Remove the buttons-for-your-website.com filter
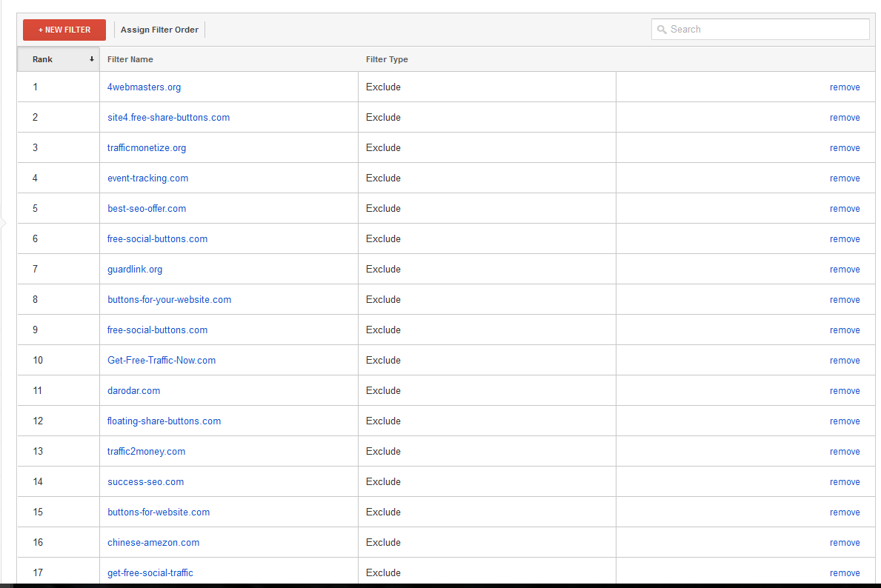 pos(845,299)
